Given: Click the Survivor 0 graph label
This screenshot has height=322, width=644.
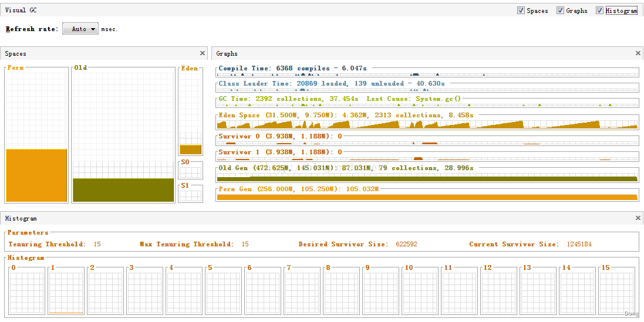Looking at the screenshot, I should click(x=280, y=135).
